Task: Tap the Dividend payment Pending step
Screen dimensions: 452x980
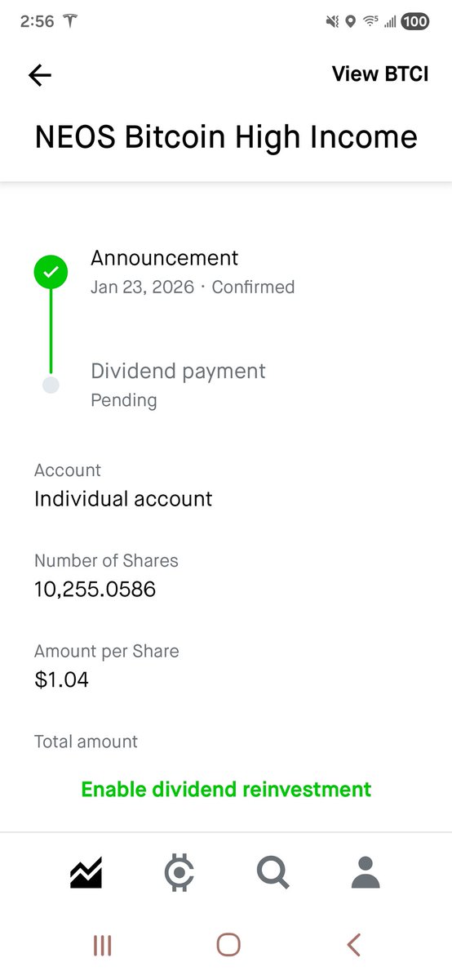Action: pyautogui.click(x=178, y=385)
